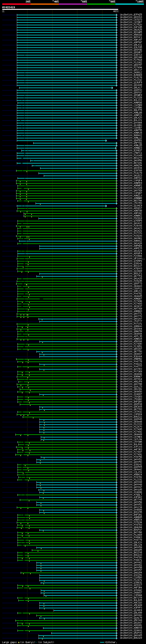Screen dimensions: 146x644
Task: Select label UniRef100_Q677F6
Action: click(x=131, y=276)
